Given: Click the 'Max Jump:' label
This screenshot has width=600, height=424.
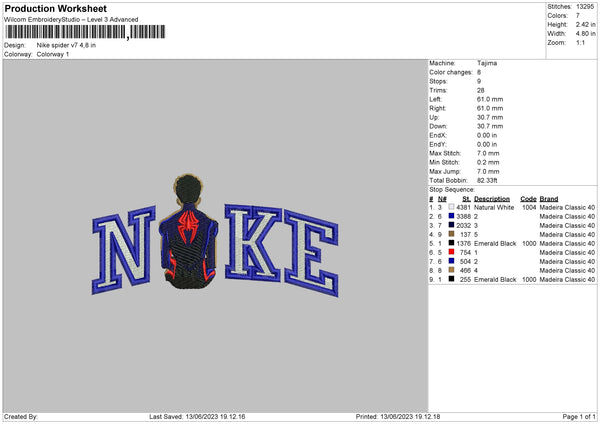Looking at the screenshot, I should pos(445,171).
